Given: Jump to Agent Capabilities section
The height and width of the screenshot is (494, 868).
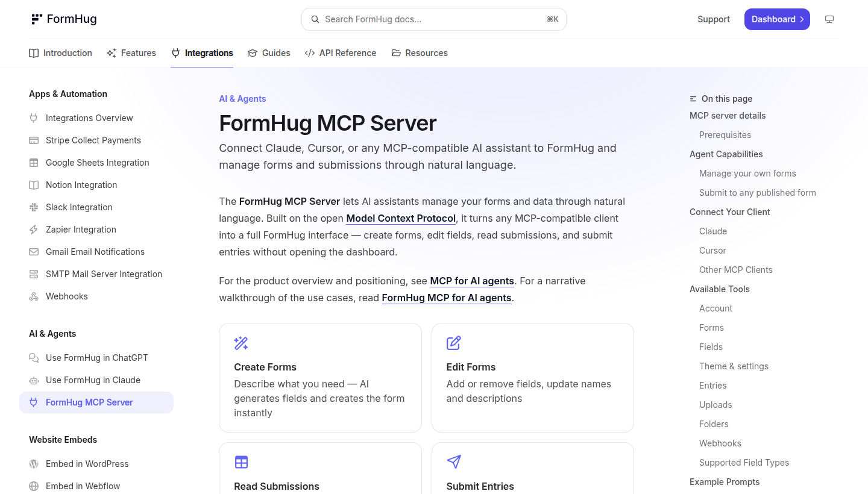Looking at the screenshot, I should 726,154.
